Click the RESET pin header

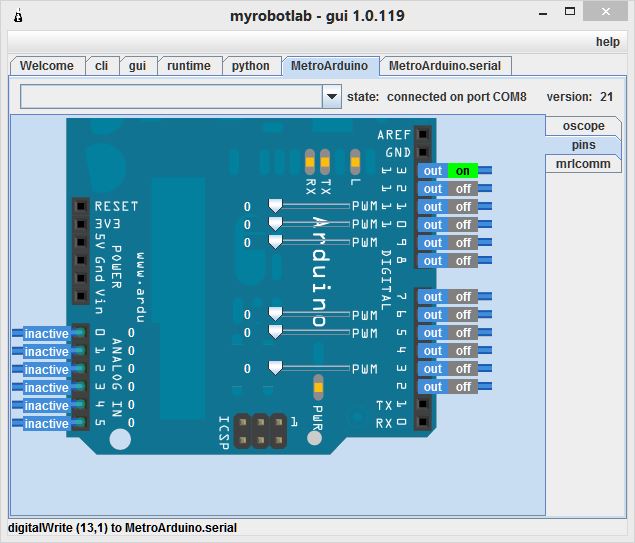[x=81, y=206]
